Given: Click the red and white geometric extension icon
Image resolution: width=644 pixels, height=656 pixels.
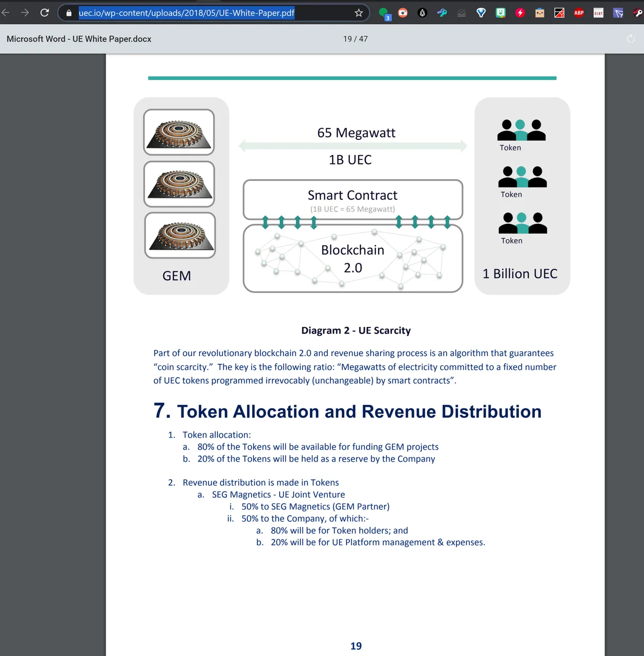Looking at the screenshot, I should tap(559, 13).
